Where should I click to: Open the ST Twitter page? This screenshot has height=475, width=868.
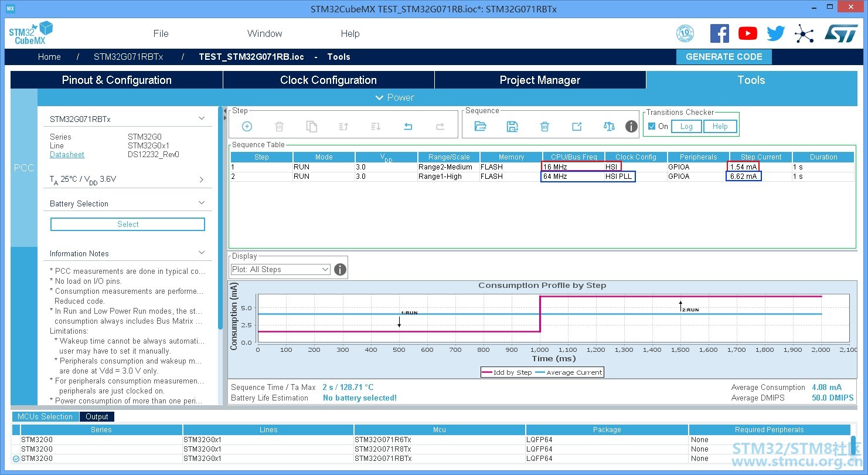click(x=776, y=33)
